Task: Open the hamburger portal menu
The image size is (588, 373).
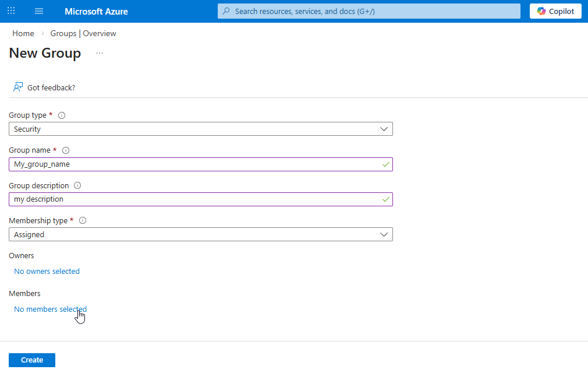Action: click(x=39, y=11)
